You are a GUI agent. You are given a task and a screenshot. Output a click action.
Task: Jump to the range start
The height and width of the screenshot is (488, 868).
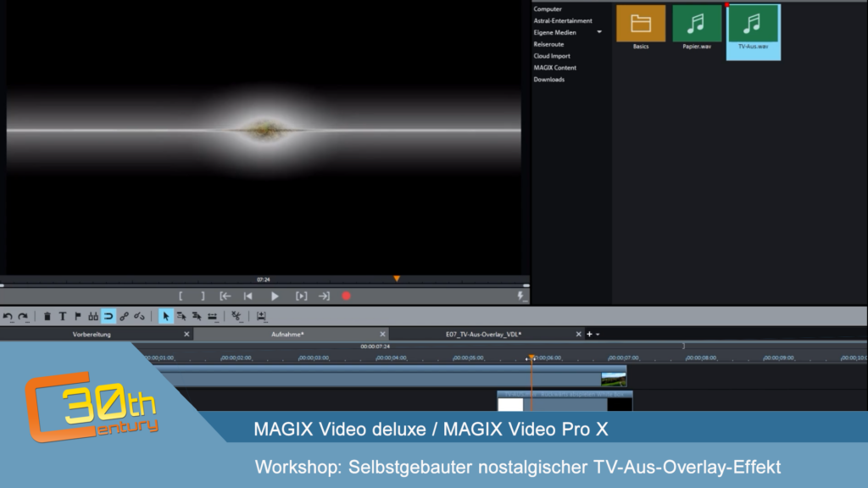click(x=225, y=297)
